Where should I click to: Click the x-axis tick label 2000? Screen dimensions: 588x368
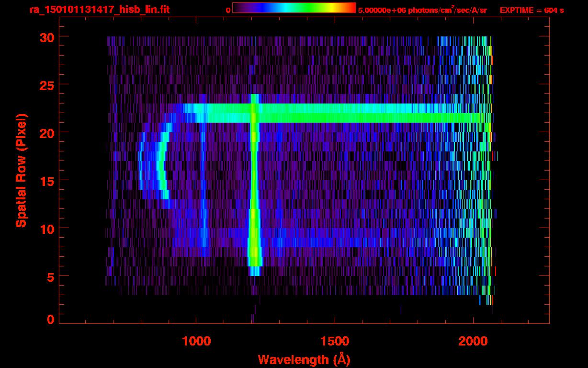pos(473,341)
